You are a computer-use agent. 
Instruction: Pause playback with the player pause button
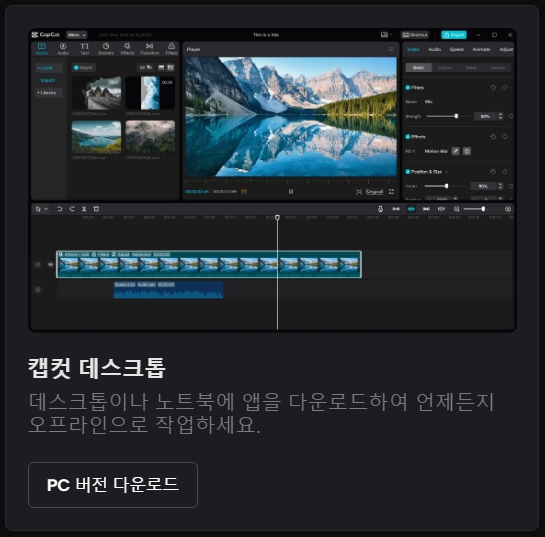[x=291, y=192]
